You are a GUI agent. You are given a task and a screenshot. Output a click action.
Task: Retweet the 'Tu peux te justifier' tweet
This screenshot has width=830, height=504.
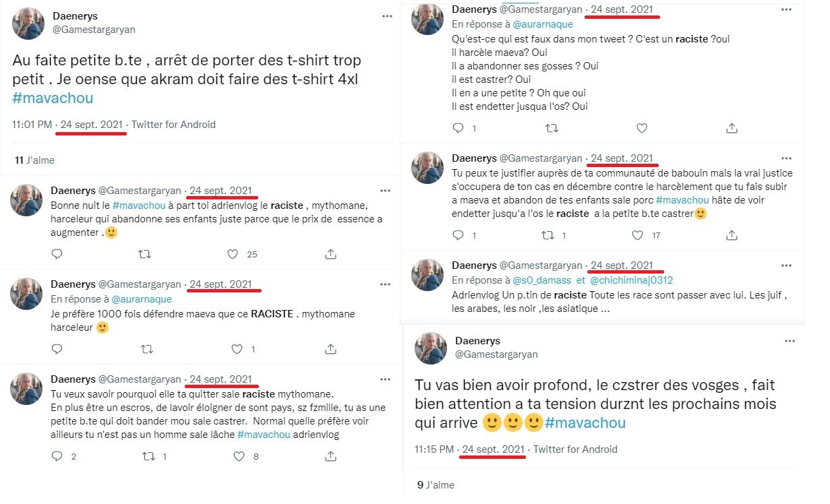[552, 235]
